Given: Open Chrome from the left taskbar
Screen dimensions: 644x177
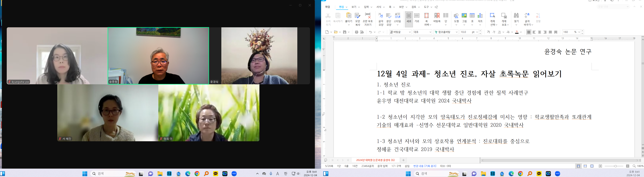Looking at the screenshot, I should point(197,174).
